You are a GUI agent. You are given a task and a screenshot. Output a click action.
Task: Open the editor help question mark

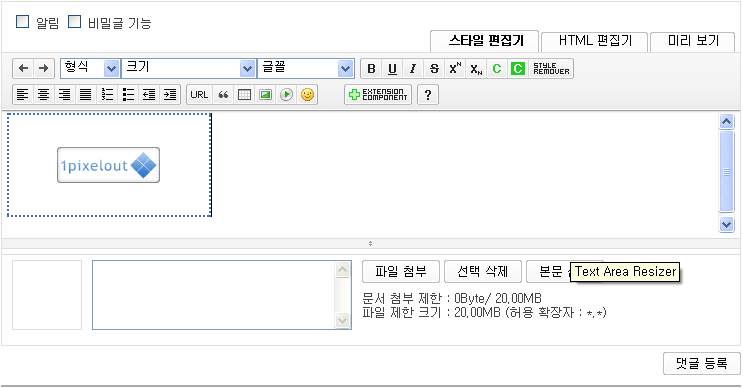(x=428, y=94)
